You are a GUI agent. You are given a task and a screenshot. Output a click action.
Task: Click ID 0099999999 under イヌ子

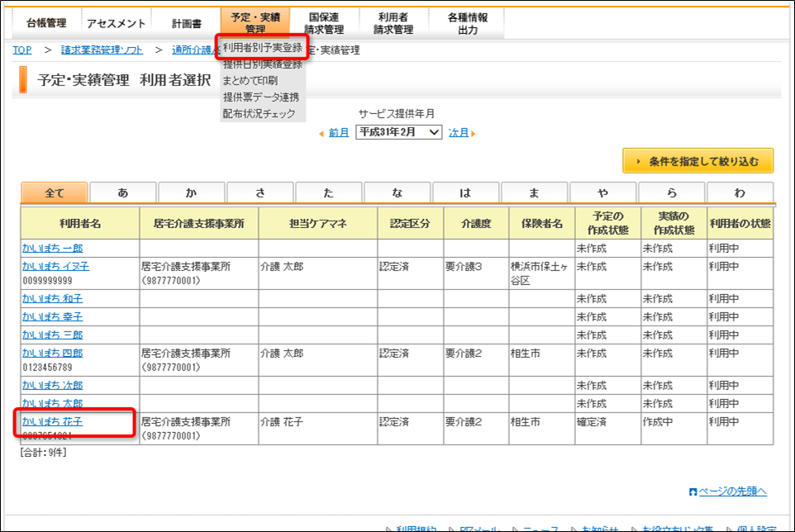click(x=48, y=281)
